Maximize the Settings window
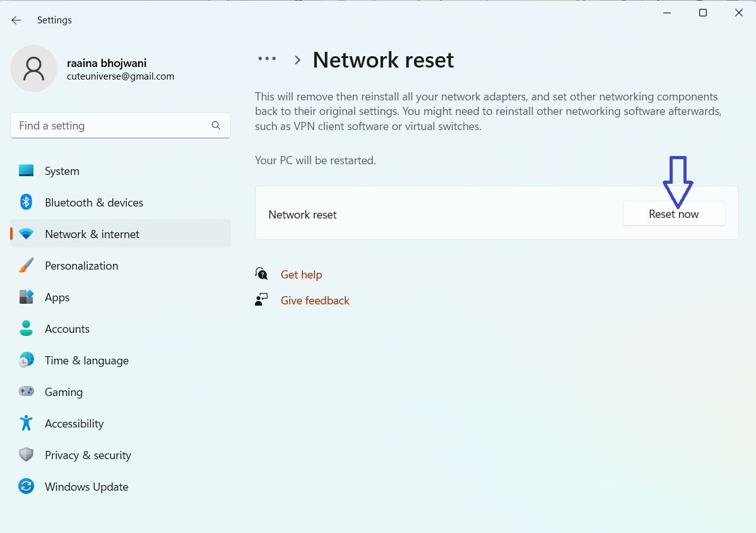 702,13
